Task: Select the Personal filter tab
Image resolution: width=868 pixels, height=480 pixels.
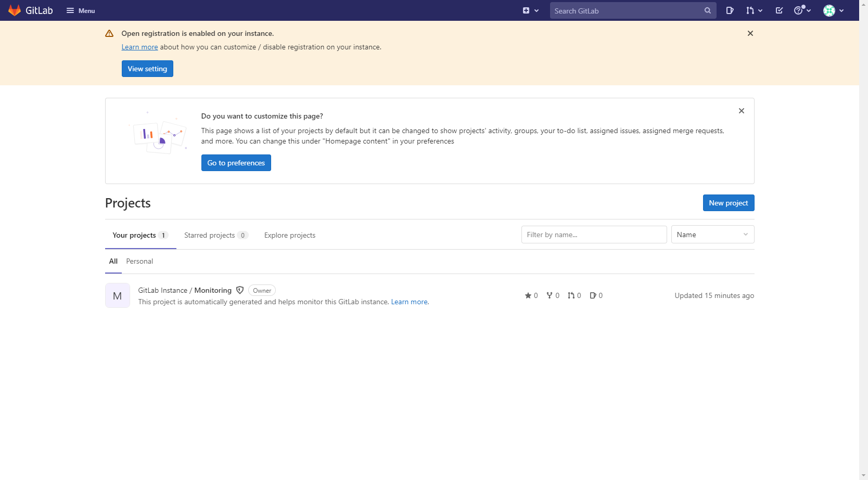Action: [139, 261]
